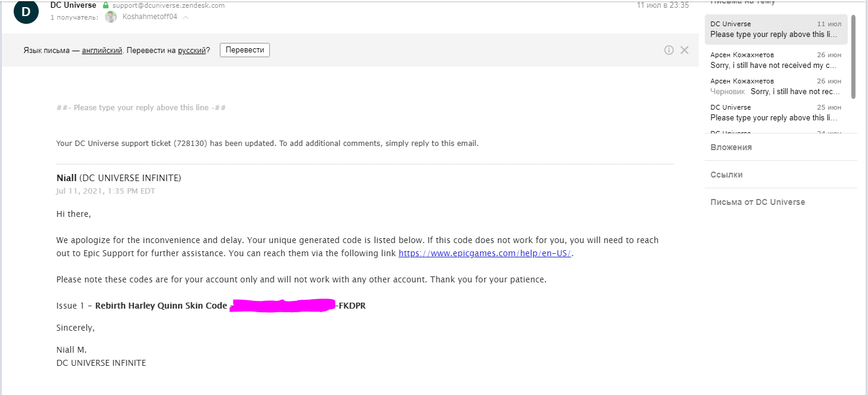868x395 pixels.
Task: Click the 'DC Universe' sender name
Action: click(x=73, y=5)
